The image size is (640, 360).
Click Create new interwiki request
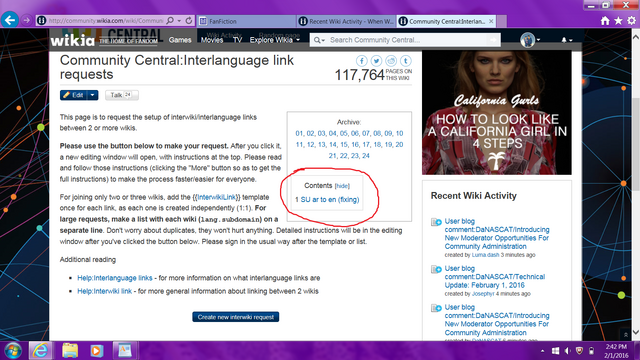pyautogui.click(x=236, y=317)
